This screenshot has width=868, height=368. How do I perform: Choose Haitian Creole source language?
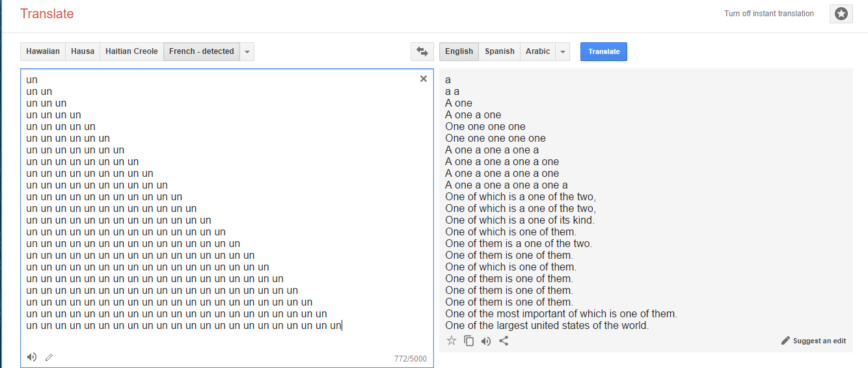(x=131, y=51)
